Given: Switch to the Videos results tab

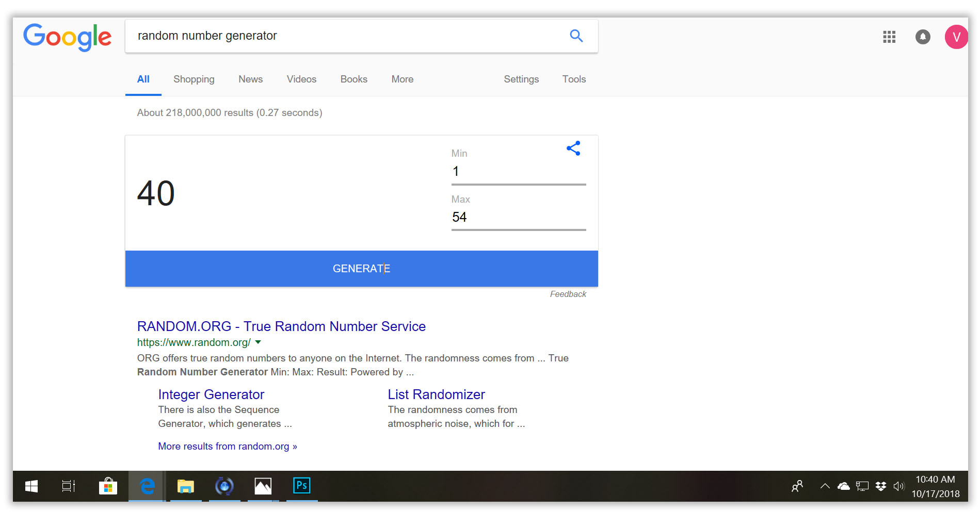Looking at the screenshot, I should [301, 79].
